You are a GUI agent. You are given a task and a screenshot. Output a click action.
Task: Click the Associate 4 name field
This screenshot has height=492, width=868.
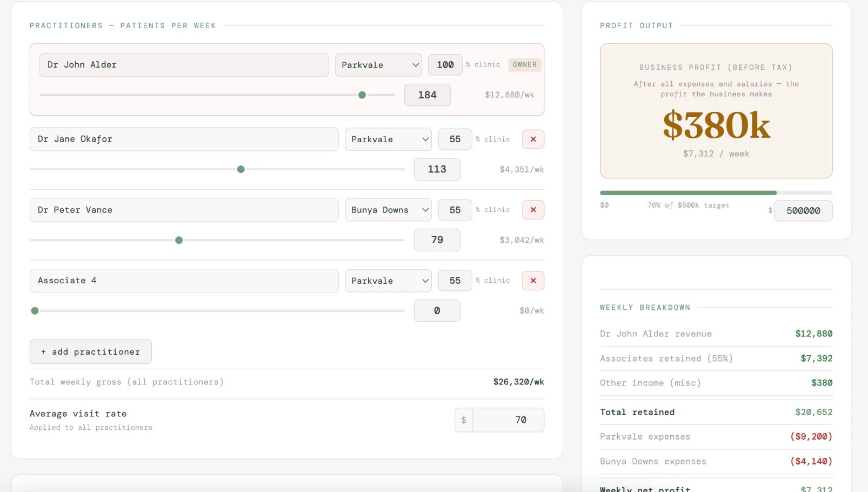pyautogui.click(x=184, y=281)
